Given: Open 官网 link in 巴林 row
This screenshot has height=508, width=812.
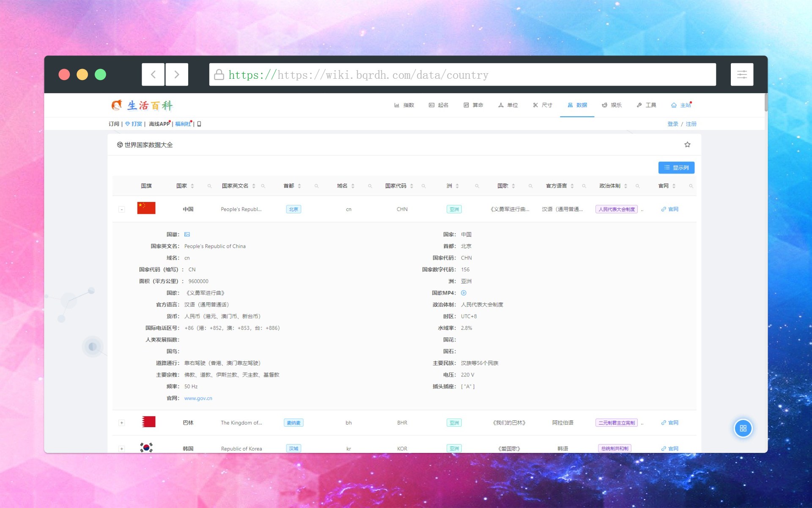Looking at the screenshot, I should click(x=669, y=422).
